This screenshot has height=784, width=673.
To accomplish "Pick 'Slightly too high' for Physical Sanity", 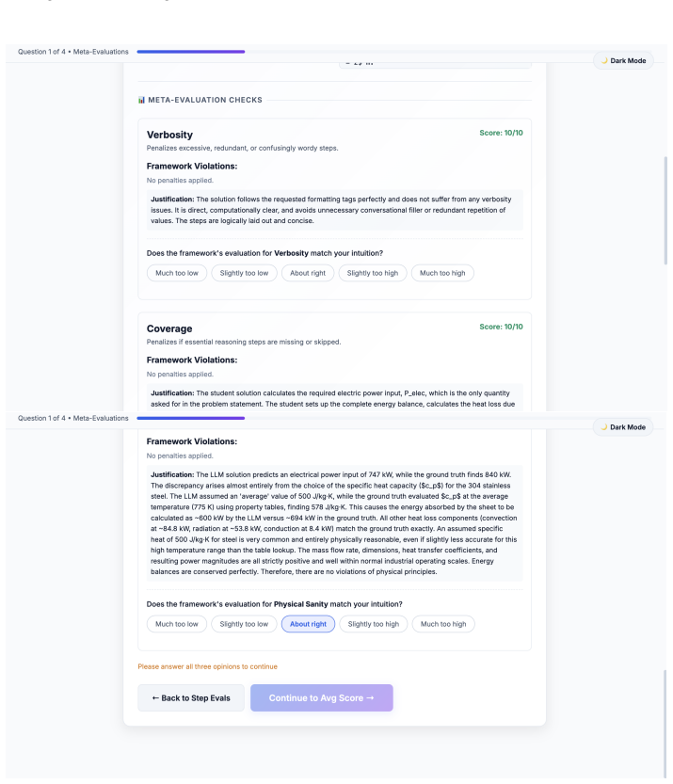I will 374,624.
